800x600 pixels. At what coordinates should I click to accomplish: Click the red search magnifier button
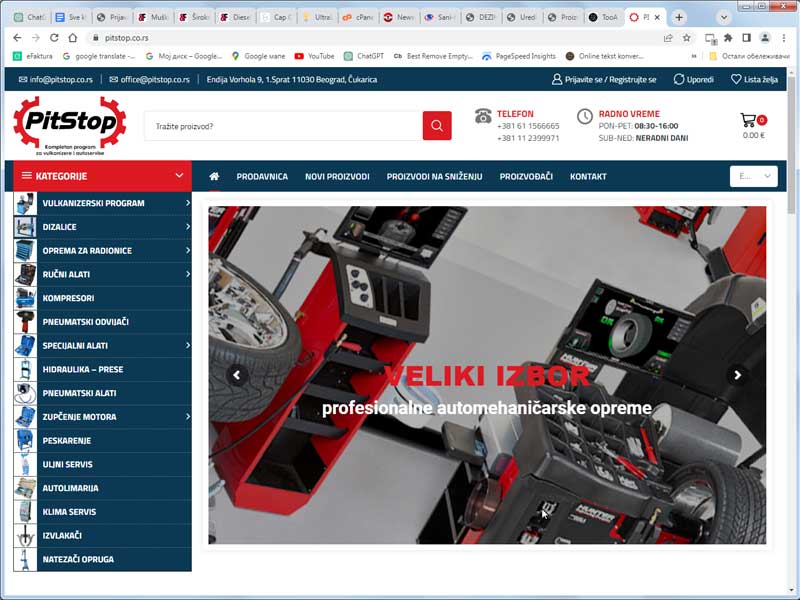tap(437, 126)
